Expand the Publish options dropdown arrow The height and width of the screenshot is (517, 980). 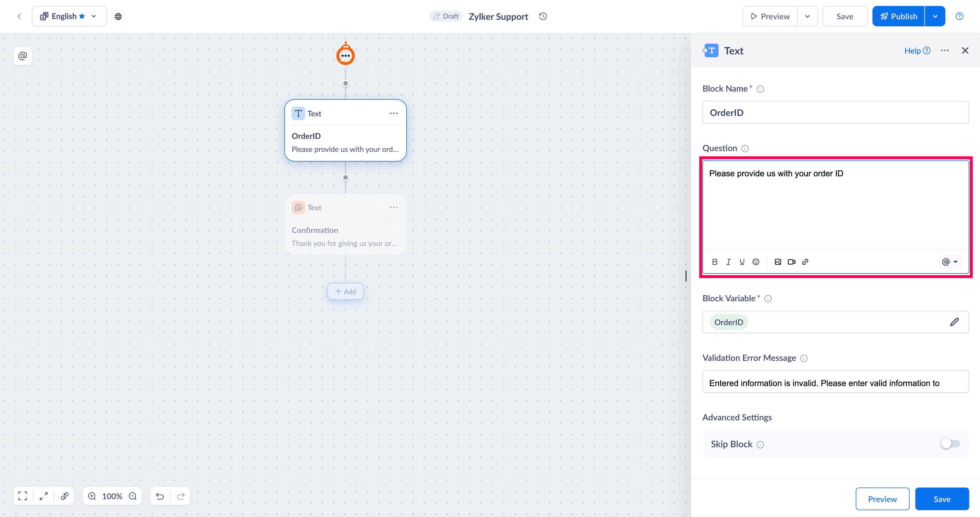[x=935, y=16]
